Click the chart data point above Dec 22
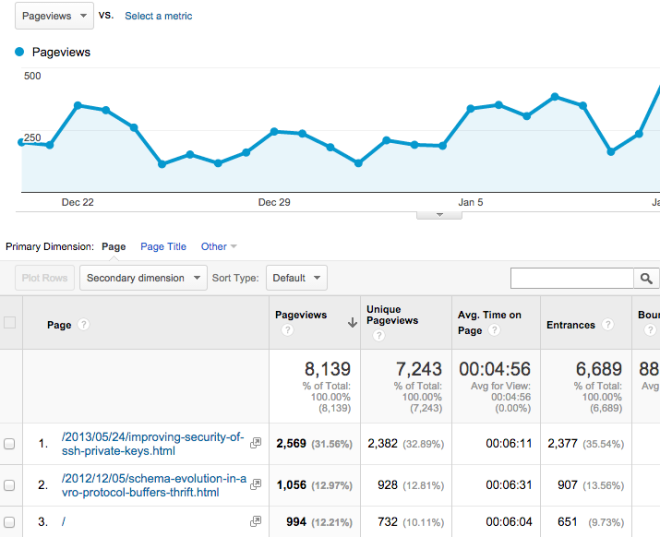This screenshot has height=537, width=660. (x=77, y=105)
